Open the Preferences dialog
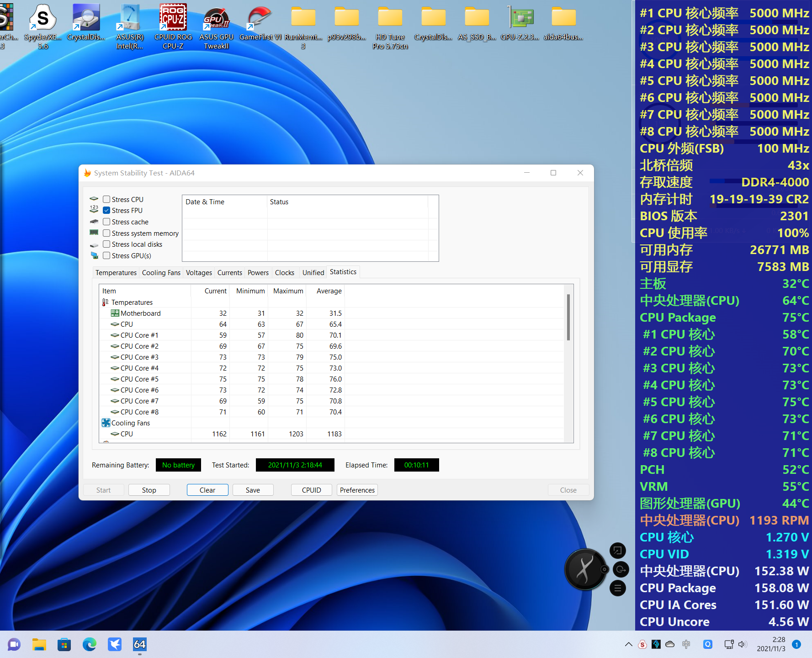 coord(357,490)
